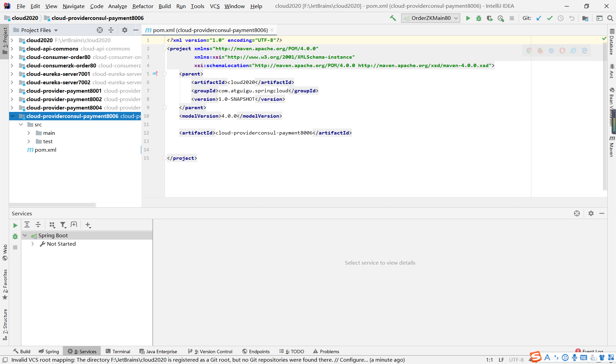The width and height of the screenshot is (616, 364).
Task: Close the pom.xml editor tab
Action: (272, 30)
